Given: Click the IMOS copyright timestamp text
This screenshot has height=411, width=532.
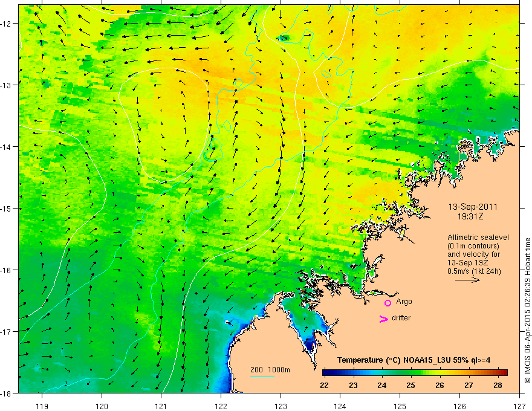Looking at the screenshot, I should (528, 311).
